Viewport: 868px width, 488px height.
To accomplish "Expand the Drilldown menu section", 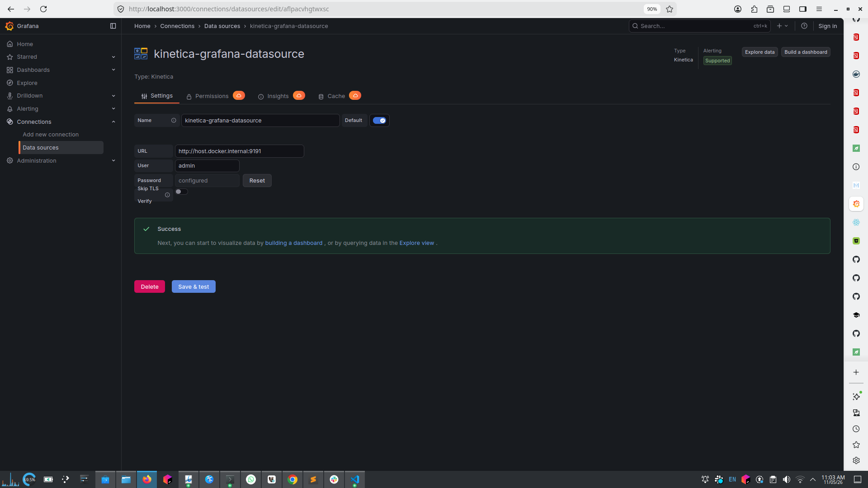I will 113,96.
